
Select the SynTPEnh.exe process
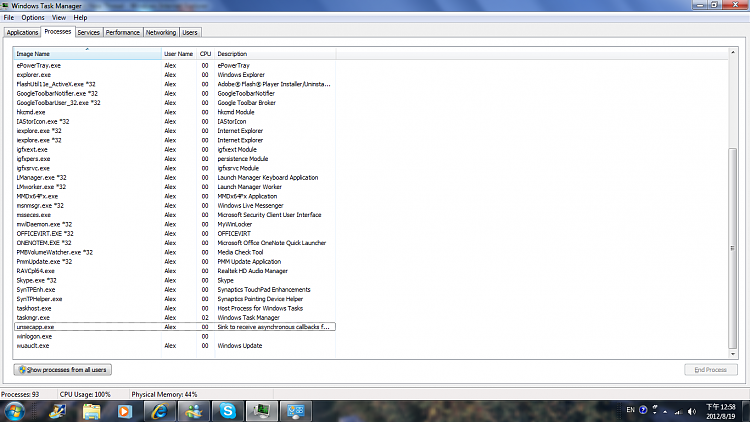175,289
